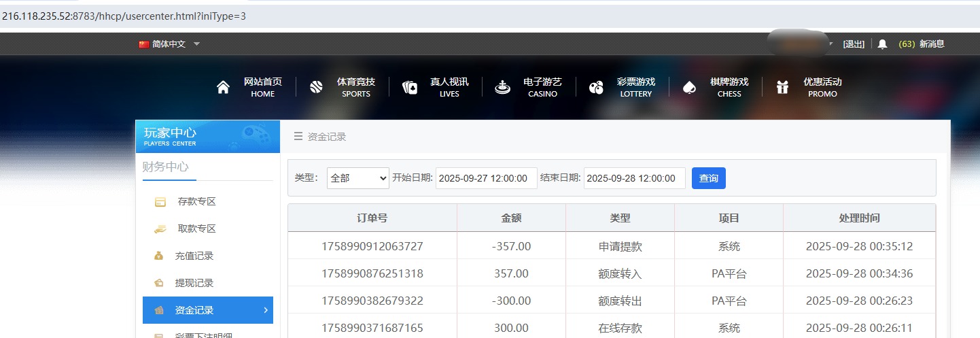
Task: Click the home house icon
Action: click(x=223, y=88)
